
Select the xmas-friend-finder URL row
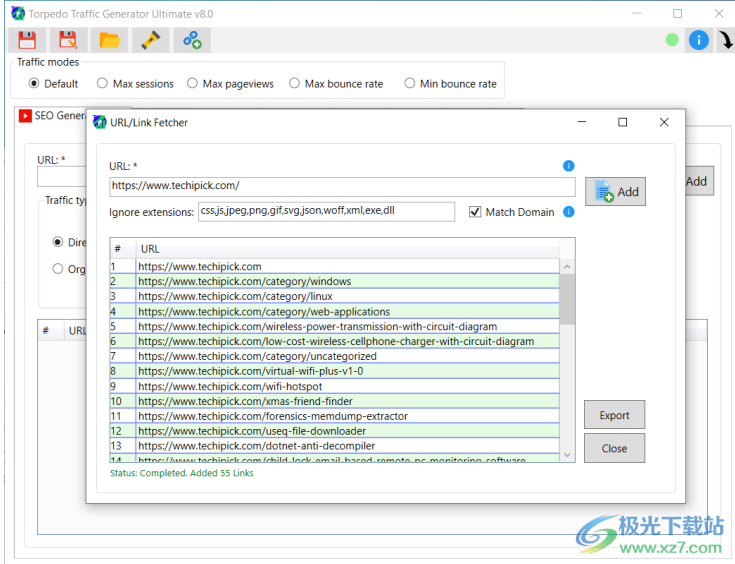coord(335,401)
